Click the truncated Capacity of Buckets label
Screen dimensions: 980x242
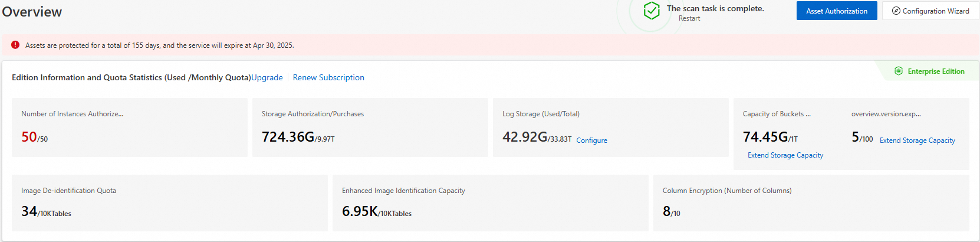[777, 114]
